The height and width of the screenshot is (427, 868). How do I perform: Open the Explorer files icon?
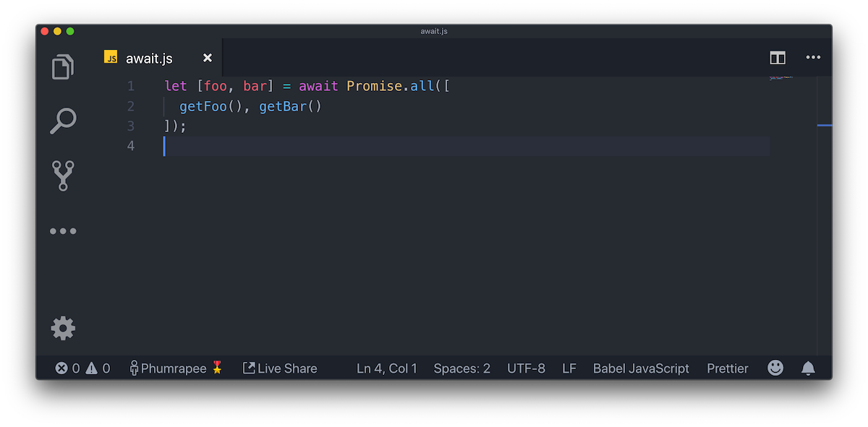click(63, 66)
